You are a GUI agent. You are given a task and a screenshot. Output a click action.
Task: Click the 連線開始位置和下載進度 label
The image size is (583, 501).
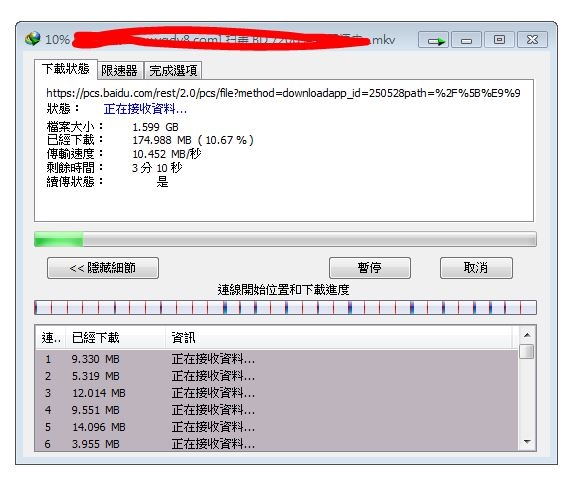point(283,290)
